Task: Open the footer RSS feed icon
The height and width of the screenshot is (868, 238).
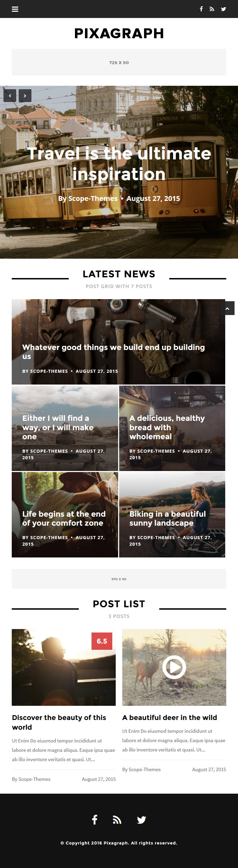Action: [x=117, y=820]
